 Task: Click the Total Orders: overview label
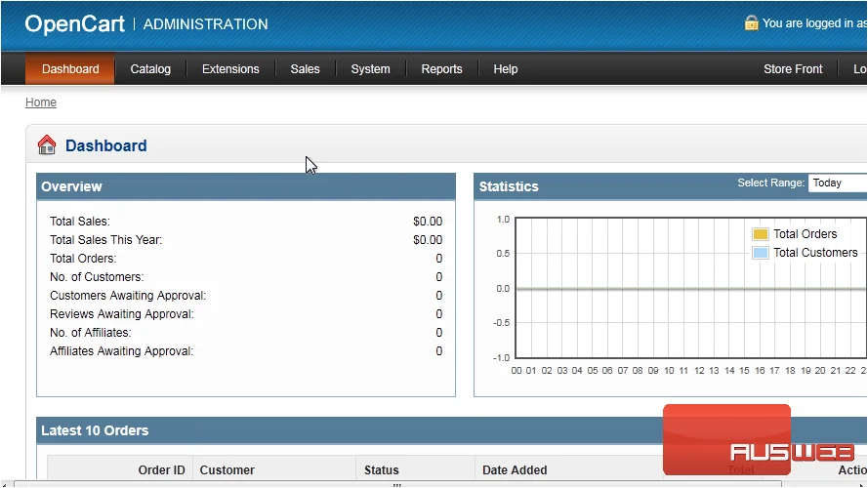tap(83, 259)
